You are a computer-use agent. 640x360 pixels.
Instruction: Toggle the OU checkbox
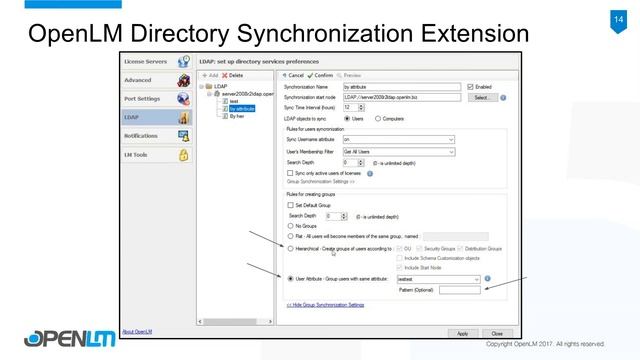point(399,249)
